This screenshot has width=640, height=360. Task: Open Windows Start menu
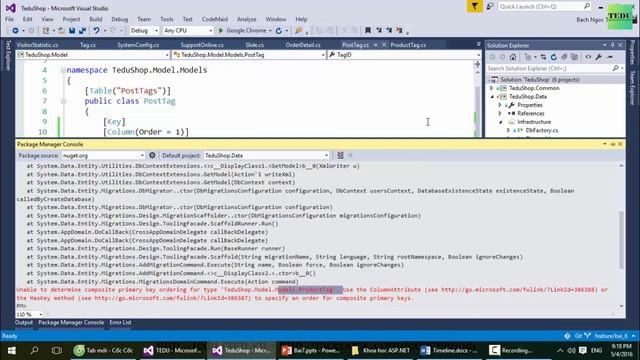pyautogui.click(x=12, y=350)
